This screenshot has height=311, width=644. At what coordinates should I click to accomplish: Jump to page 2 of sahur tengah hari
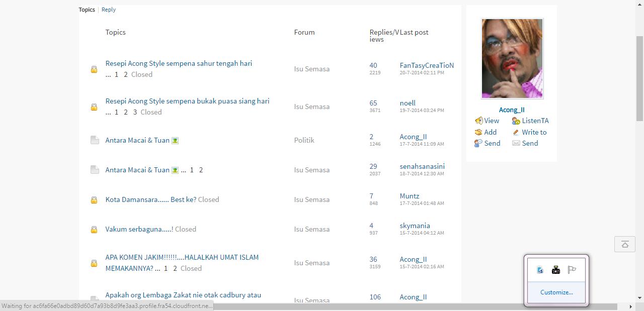(x=126, y=74)
